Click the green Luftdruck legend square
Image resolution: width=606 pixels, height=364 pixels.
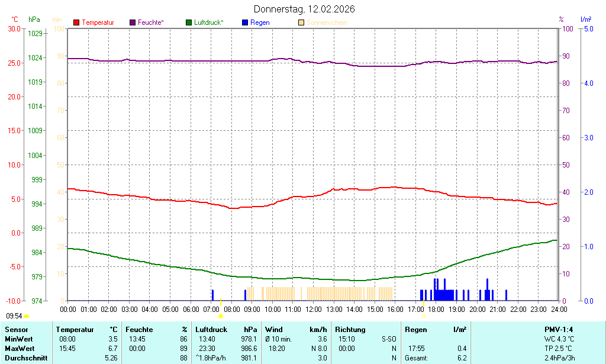coord(189,22)
